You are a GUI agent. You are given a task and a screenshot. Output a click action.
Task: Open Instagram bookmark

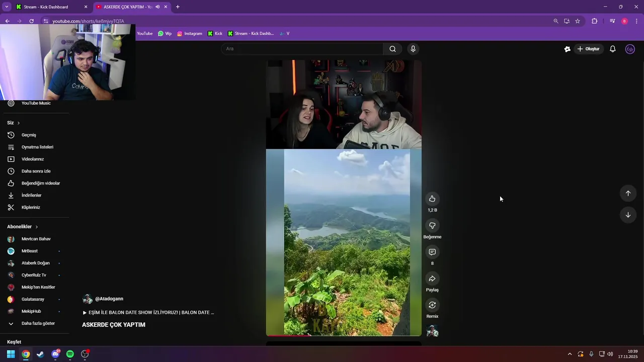(x=189, y=34)
